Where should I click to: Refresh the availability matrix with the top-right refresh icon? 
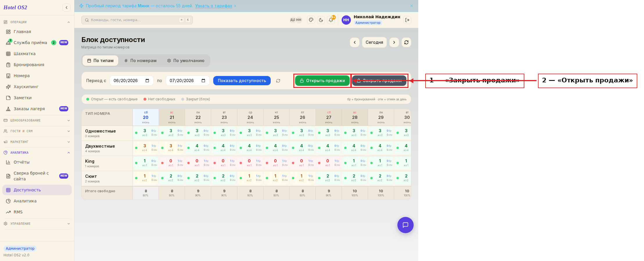[x=406, y=42]
